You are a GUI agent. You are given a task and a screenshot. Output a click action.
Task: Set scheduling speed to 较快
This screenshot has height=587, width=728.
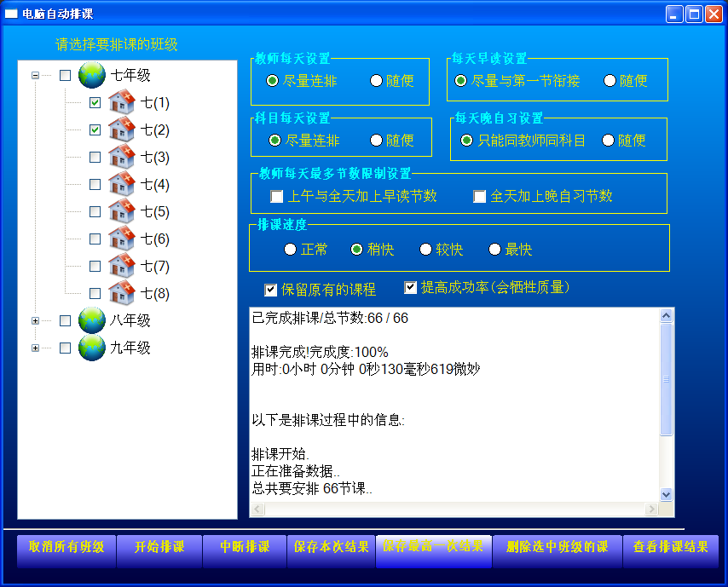(x=442, y=250)
